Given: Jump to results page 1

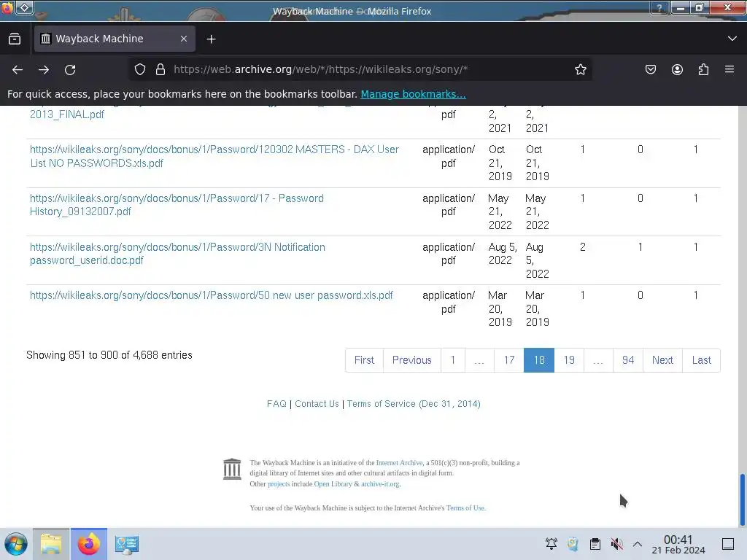Looking at the screenshot, I should click(452, 360).
